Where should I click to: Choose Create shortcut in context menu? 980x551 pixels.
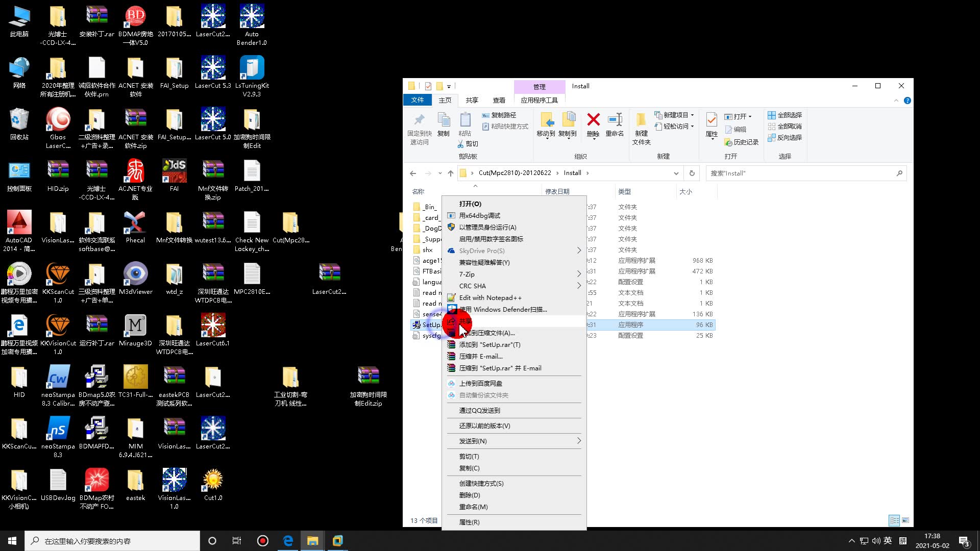coord(514,484)
